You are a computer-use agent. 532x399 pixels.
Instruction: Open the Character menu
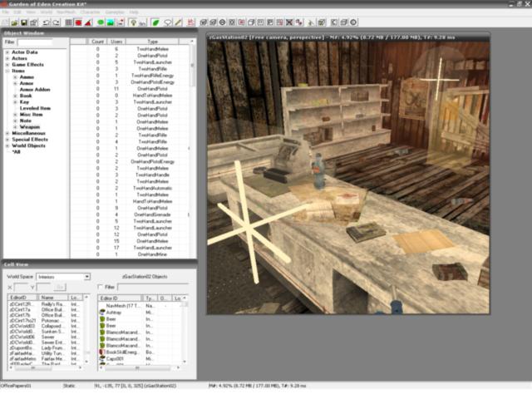(x=91, y=12)
